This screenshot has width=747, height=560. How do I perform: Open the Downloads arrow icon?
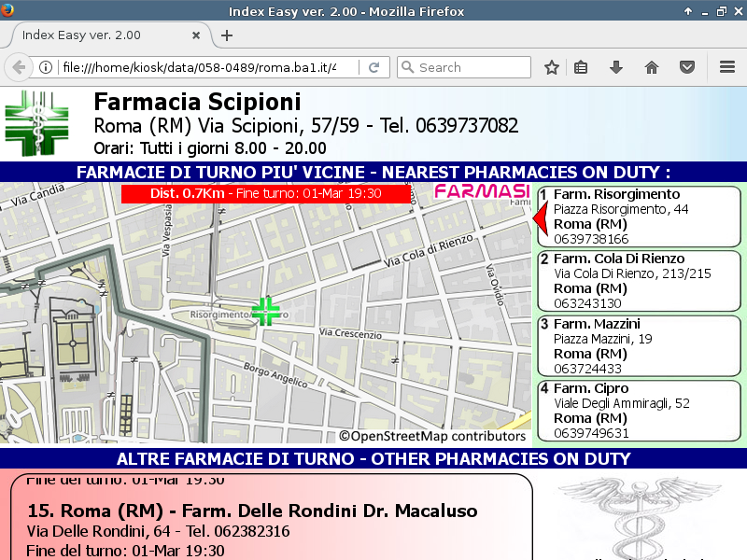[x=616, y=67]
